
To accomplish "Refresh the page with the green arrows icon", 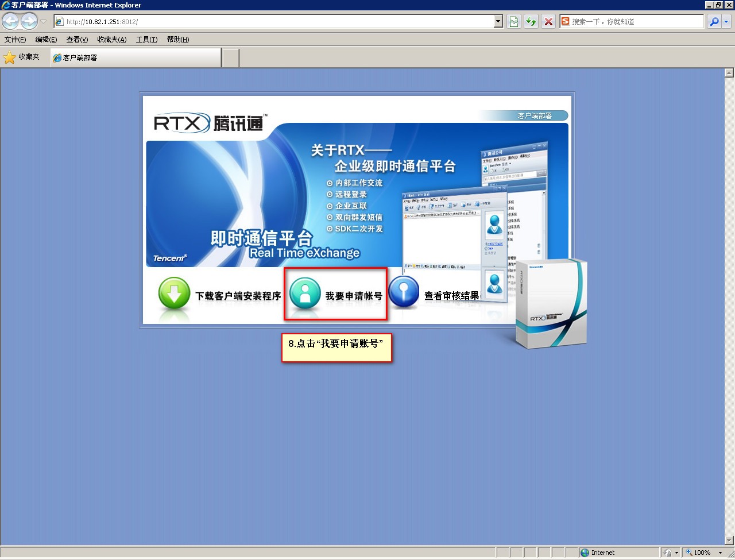I will click(x=531, y=22).
